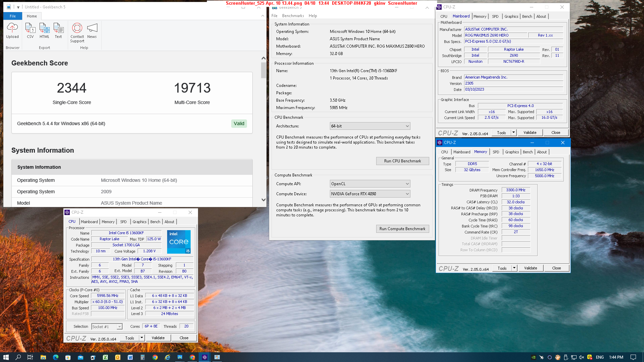644x362 pixels.
Task: Open Graphics tab in CPU-Z Mainboard window
Action: 511,16
